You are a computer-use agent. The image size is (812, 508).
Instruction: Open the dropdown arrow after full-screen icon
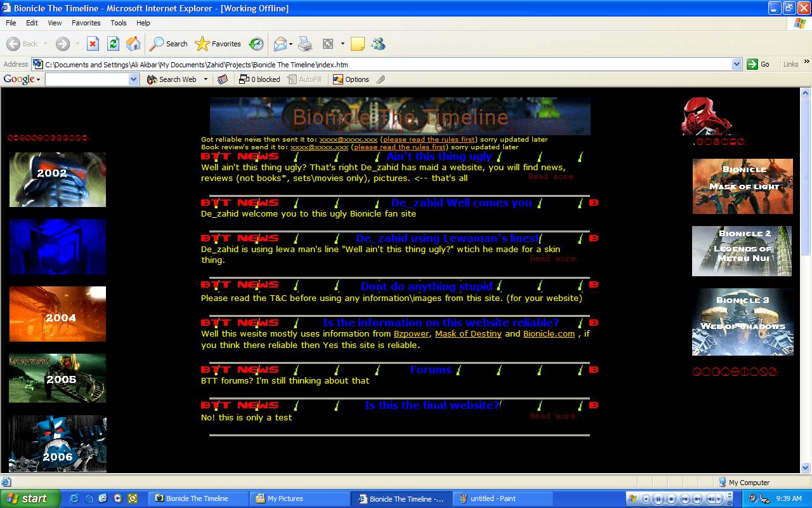343,44
